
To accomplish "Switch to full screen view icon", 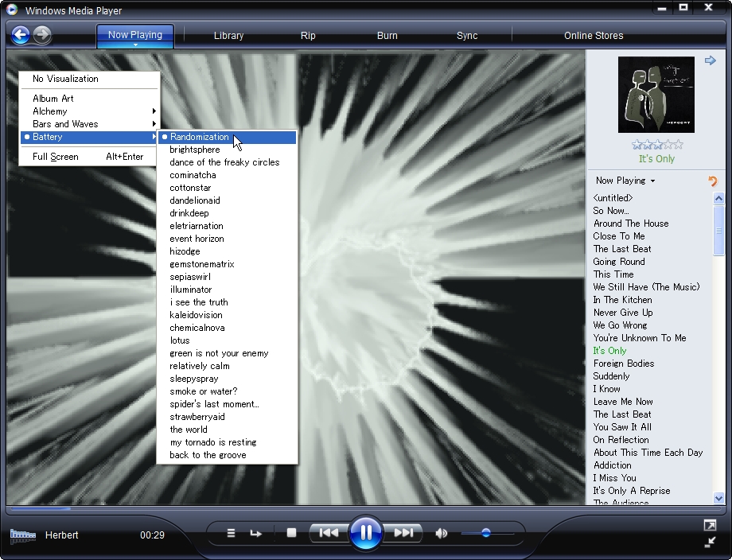I will pos(710,526).
